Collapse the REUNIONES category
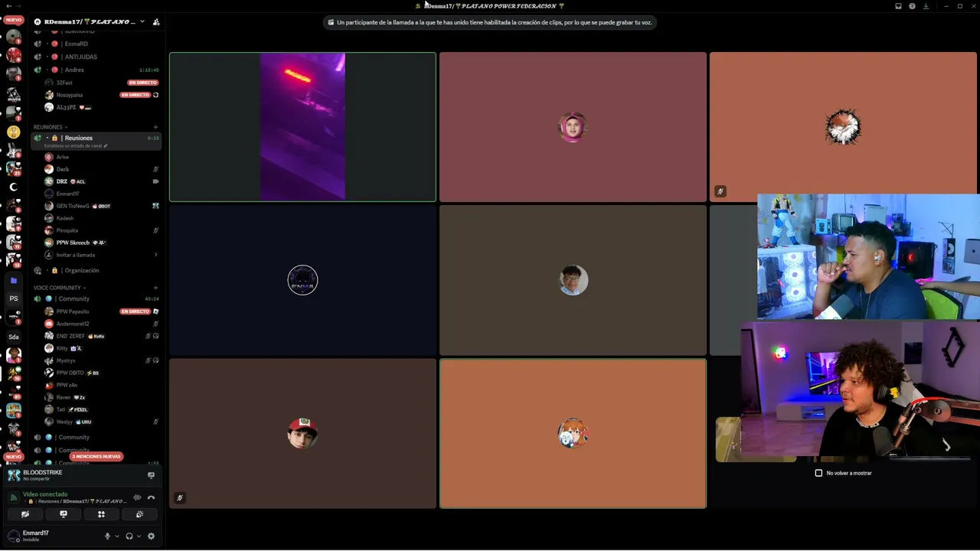The image size is (980, 551). [50, 127]
